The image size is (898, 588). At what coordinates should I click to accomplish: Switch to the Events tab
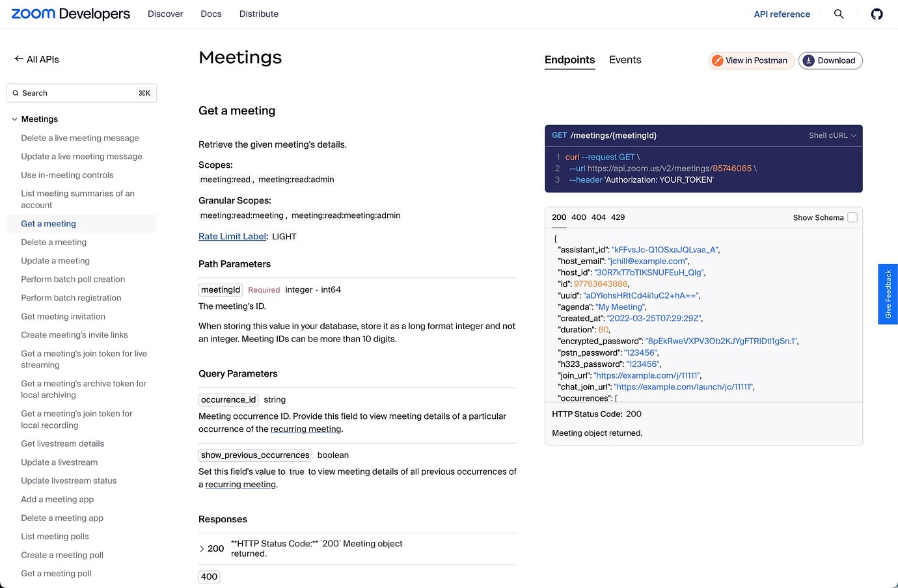pyautogui.click(x=625, y=60)
